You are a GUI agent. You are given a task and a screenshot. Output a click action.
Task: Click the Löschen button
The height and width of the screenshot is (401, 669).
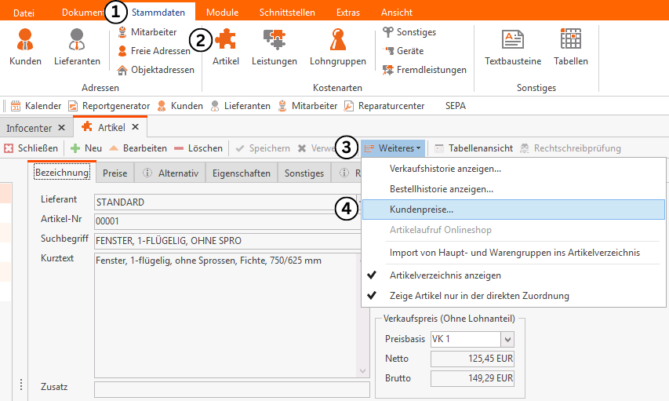[x=197, y=148]
